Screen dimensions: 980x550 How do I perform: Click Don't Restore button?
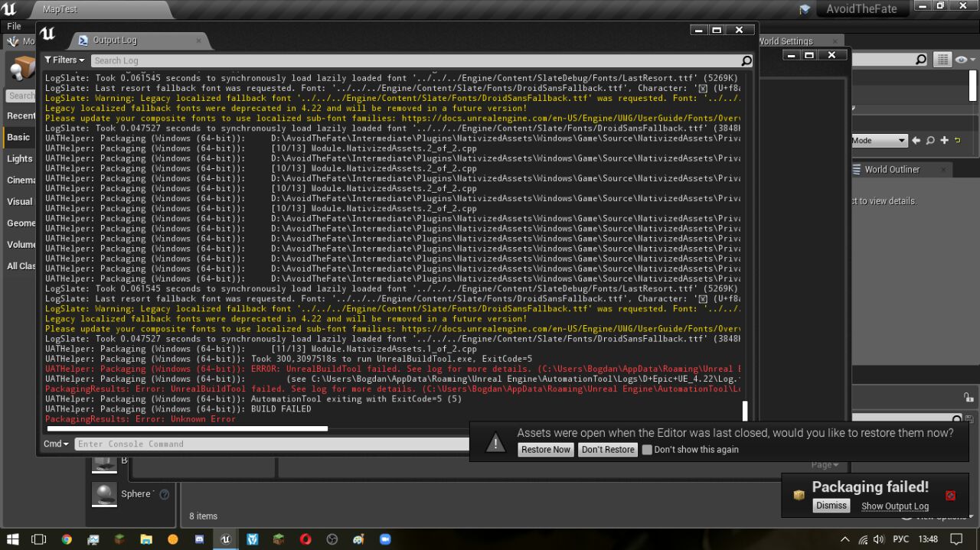tap(608, 450)
